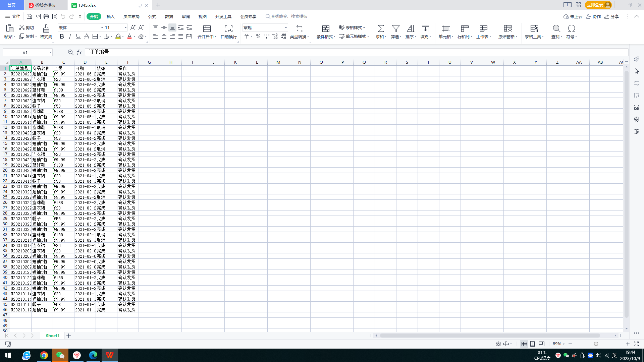Toggle bold formatting

(x=62, y=37)
